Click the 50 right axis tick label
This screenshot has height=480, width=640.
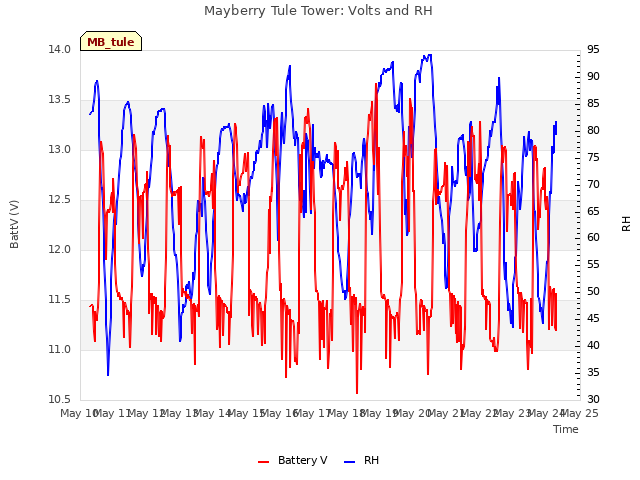click(x=593, y=291)
